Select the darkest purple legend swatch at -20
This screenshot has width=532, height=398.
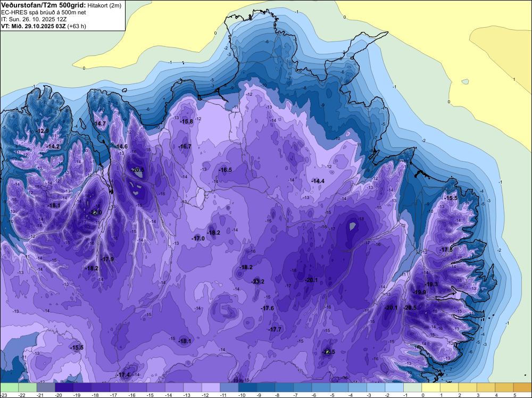(x=64, y=387)
